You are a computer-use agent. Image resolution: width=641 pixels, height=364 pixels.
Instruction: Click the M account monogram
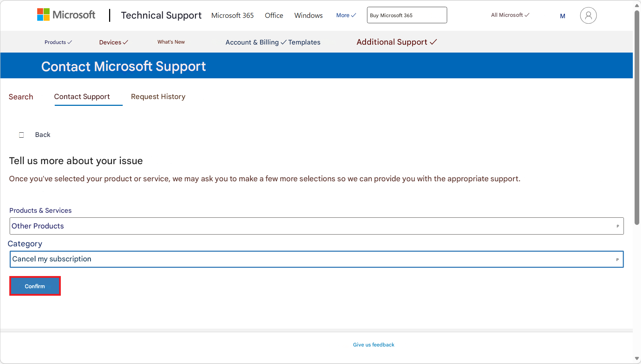(562, 16)
